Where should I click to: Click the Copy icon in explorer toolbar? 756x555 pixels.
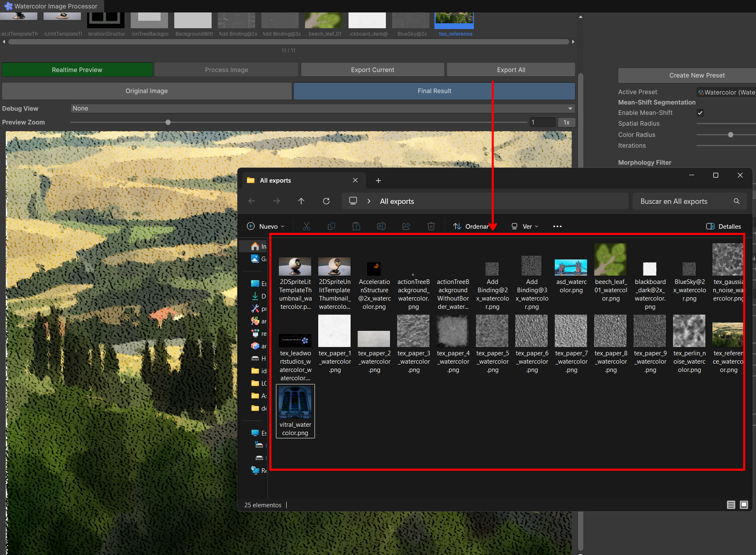(332, 226)
